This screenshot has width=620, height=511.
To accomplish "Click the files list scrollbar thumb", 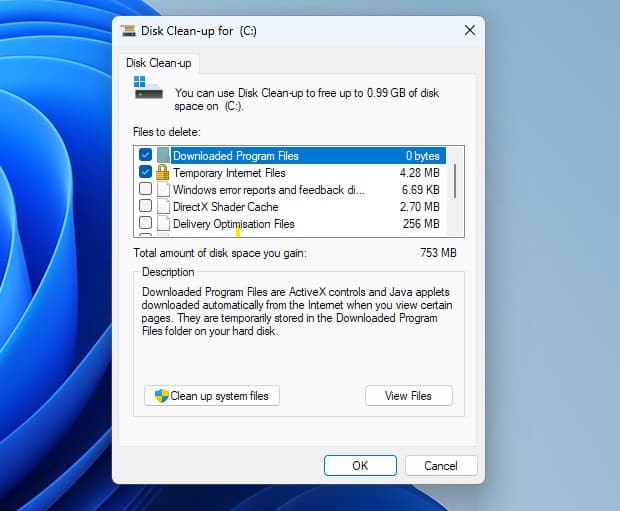I will tap(455, 181).
